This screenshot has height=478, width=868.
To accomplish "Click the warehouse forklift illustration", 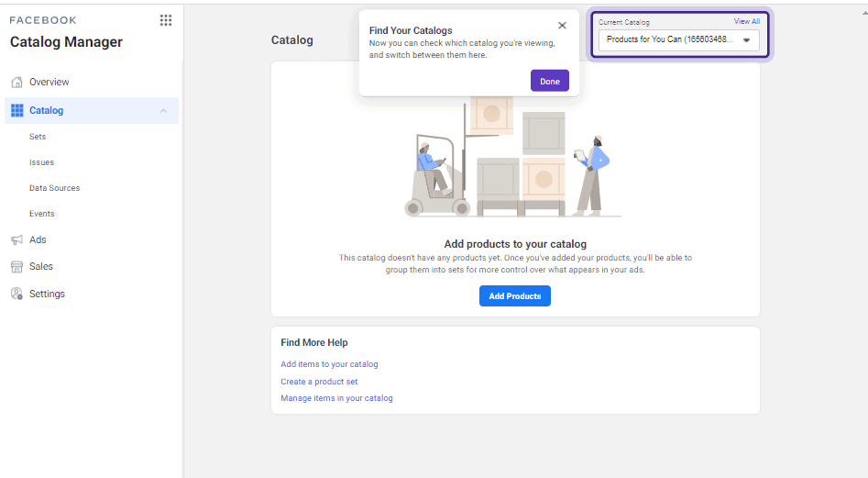I will 513,157.
